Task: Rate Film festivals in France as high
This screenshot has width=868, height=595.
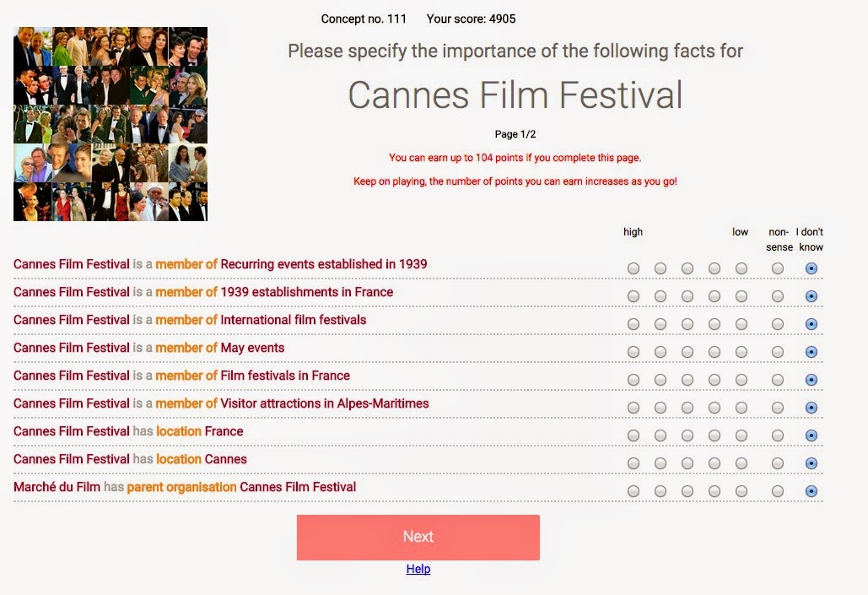Action: (x=633, y=380)
